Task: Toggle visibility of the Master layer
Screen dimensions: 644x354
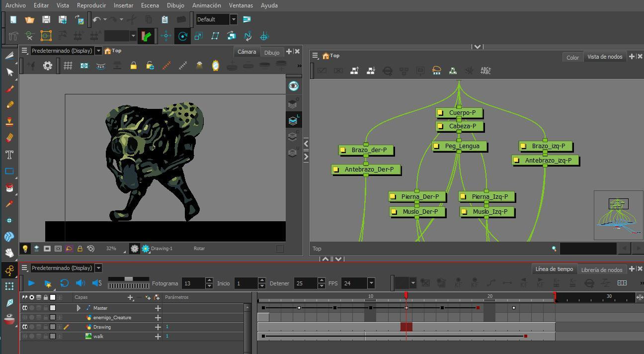Action: click(x=24, y=308)
